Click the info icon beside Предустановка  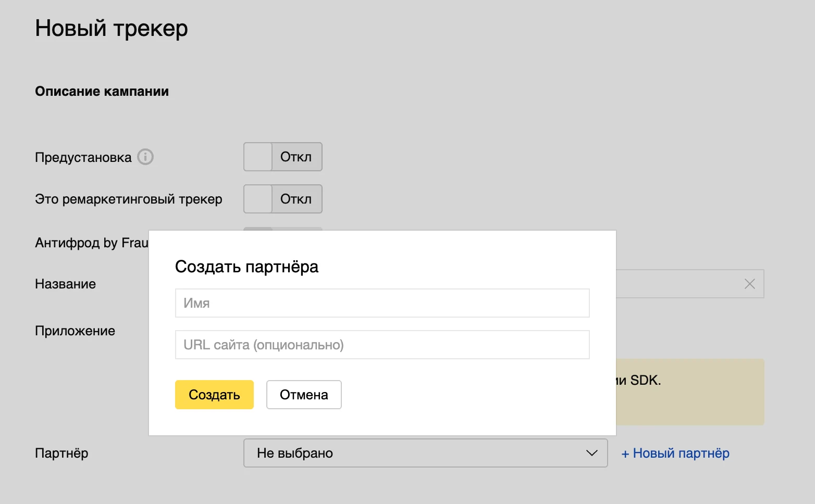click(x=146, y=157)
